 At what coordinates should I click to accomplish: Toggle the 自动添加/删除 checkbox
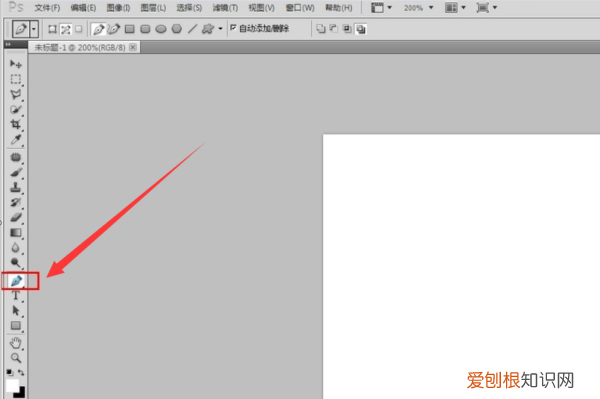pyautogui.click(x=233, y=28)
